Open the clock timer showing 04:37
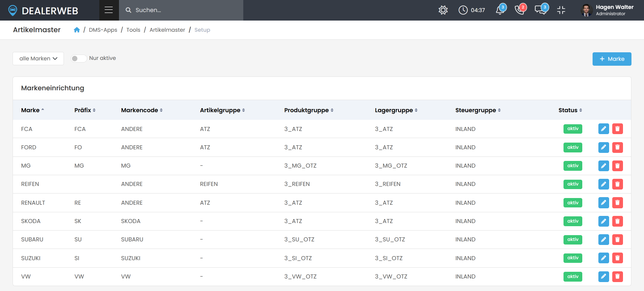The width and height of the screenshot is (644, 291). [x=472, y=10]
